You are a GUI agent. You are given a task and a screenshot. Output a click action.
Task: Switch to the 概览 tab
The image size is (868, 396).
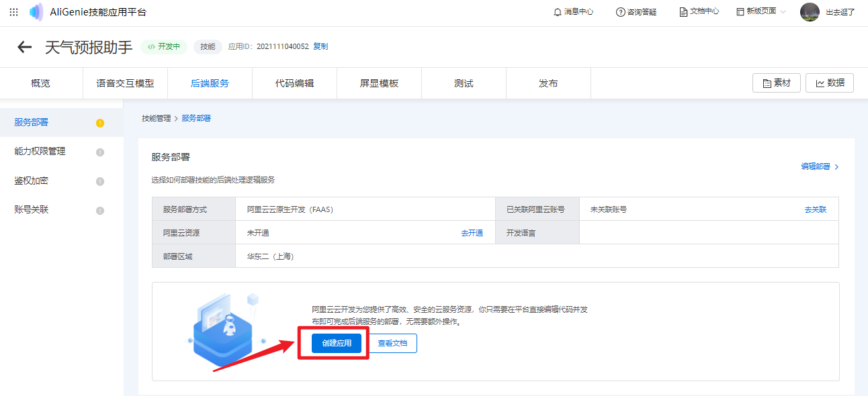(x=40, y=83)
